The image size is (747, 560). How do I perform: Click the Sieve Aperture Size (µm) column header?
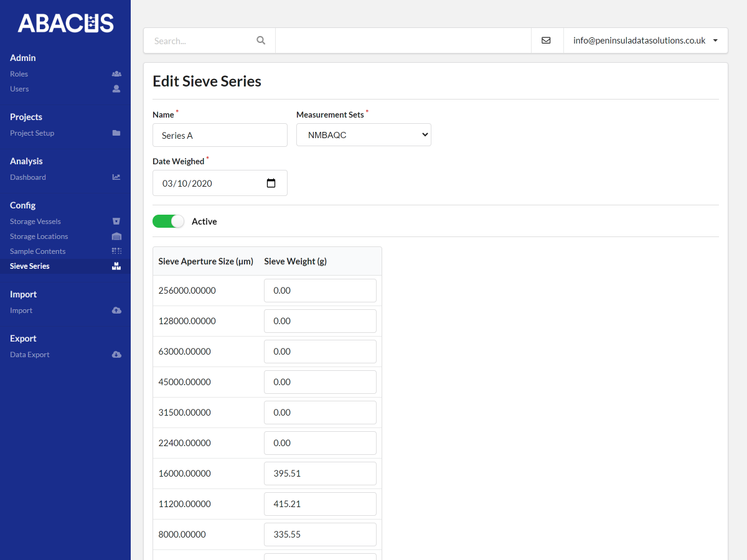206,261
